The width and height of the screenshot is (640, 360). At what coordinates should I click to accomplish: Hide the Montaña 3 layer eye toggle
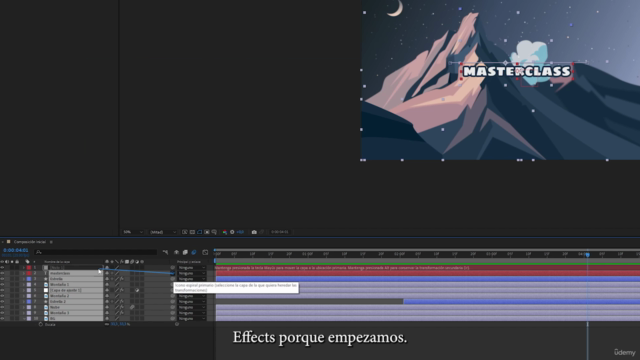coord(2,313)
